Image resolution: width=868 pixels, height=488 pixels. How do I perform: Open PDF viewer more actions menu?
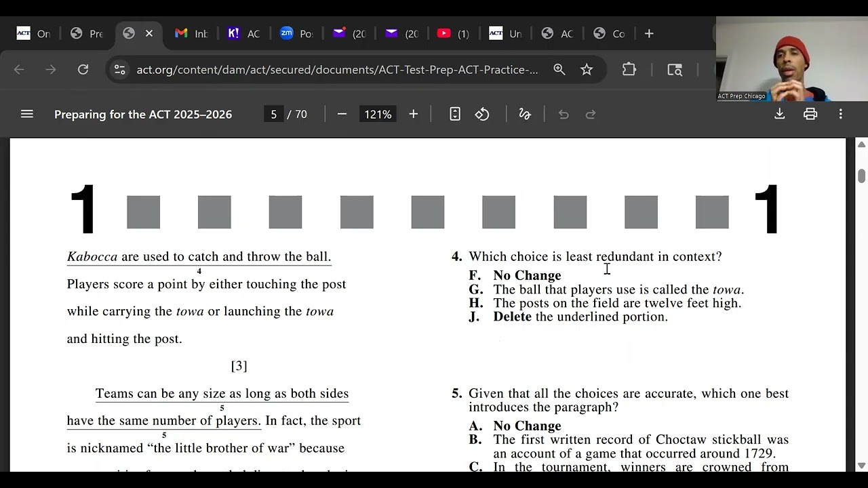coord(841,114)
